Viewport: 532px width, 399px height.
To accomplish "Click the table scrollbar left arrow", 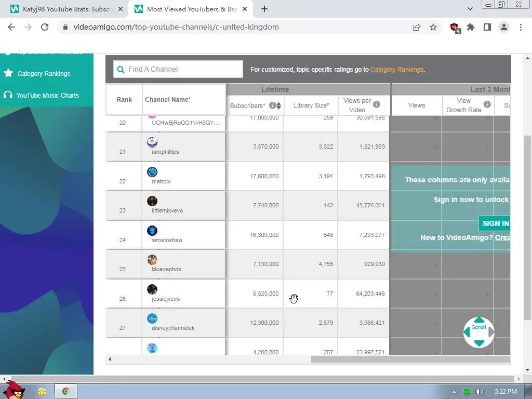I will pyautogui.click(x=109, y=360).
